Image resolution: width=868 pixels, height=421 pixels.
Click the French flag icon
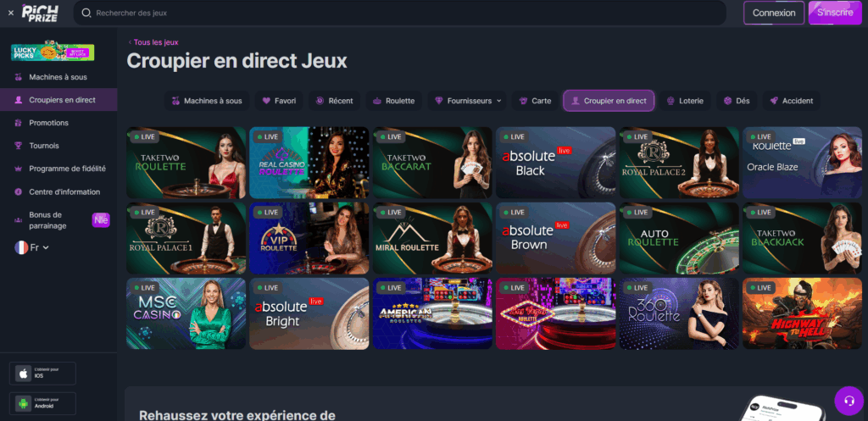[21, 247]
